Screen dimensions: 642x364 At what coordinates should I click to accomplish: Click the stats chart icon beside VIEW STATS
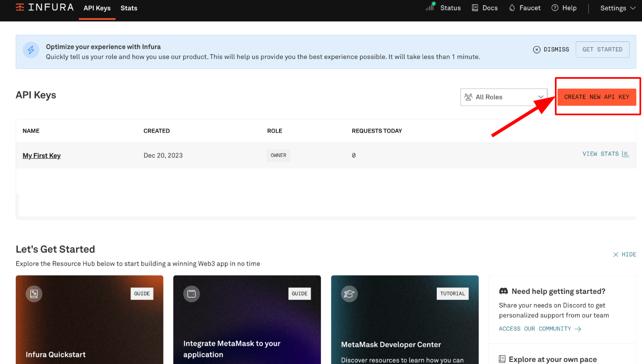625,154
